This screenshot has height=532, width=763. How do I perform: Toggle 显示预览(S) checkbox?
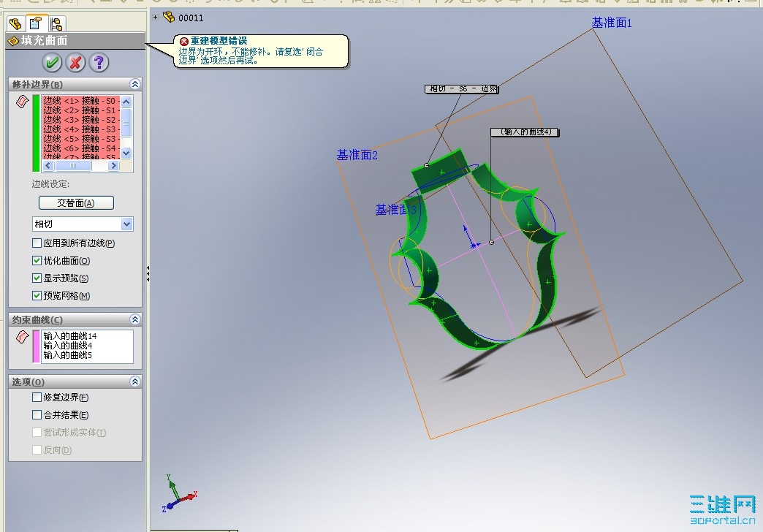pyautogui.click(x=37, y=278)
